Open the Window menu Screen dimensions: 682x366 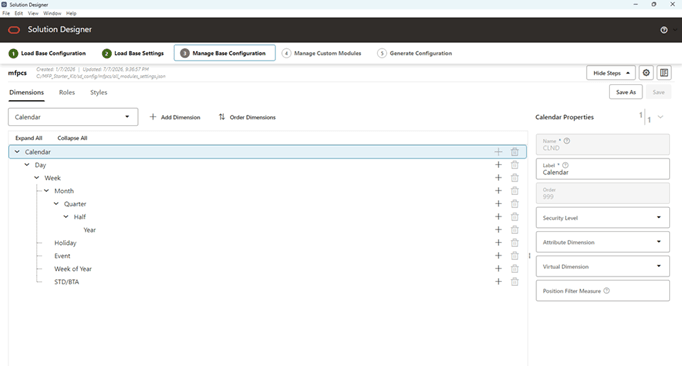(52, 13)
